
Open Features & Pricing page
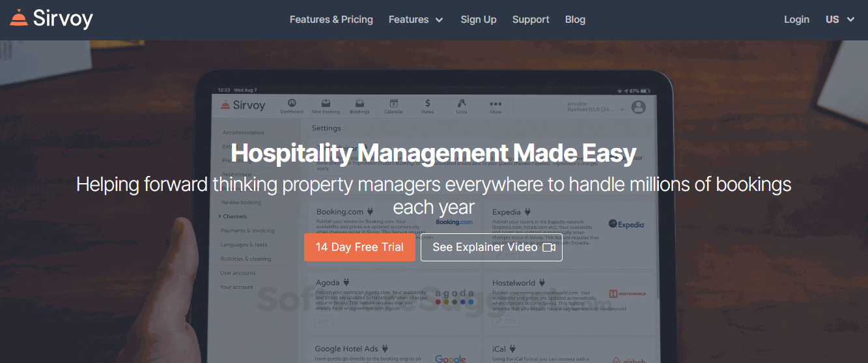pyautogui.click(x=331, y=20)
